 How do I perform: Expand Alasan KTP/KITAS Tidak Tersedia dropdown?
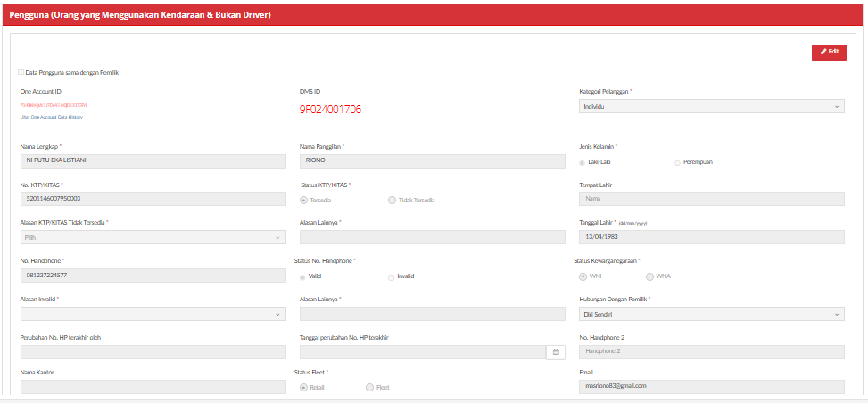tap(153, 238)
